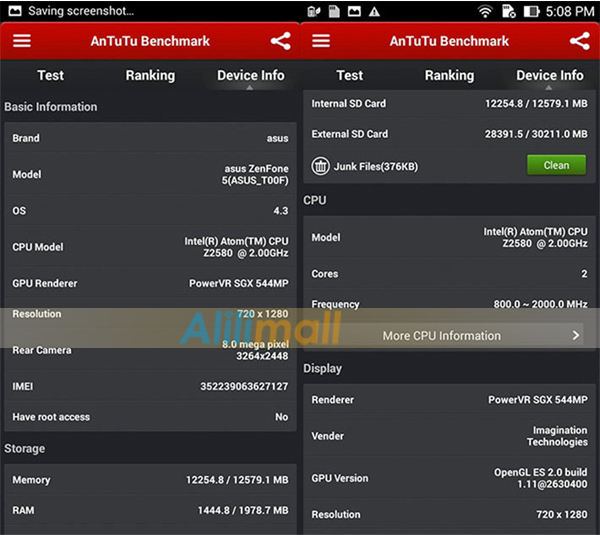Tap the Brand asus row
The width and height of the screenshot is (600, 535).
click(150, 138)
